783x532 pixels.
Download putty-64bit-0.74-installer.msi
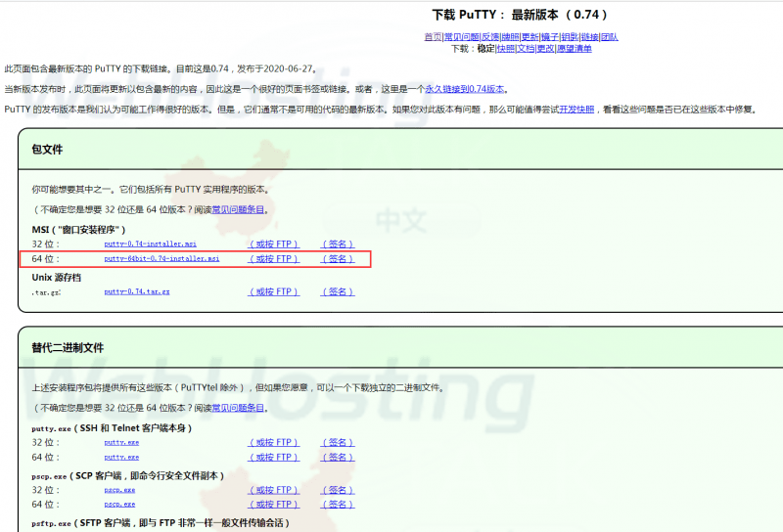(x=161, y=258)
